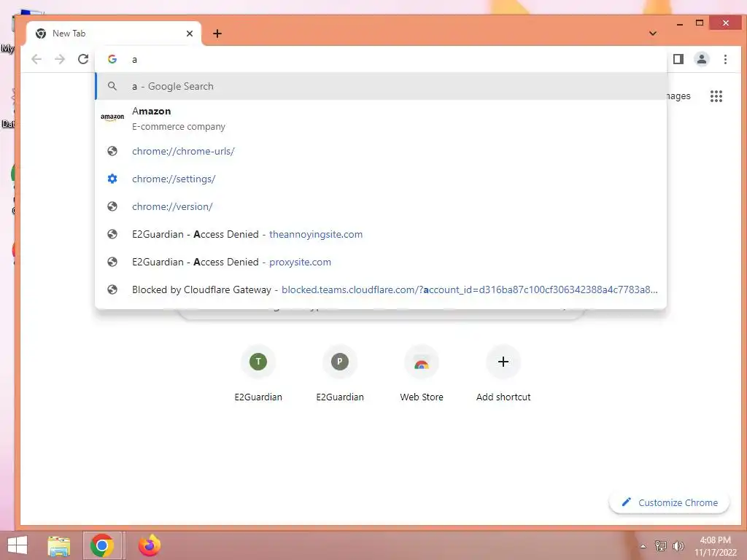Click the network tray icon
747x560 pixels.
point(661,545)
